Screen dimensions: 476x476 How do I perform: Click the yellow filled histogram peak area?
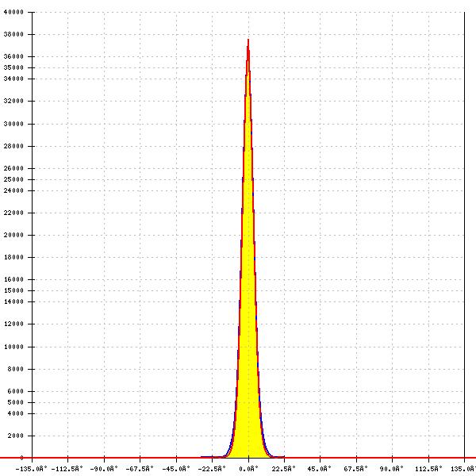point(248,304)
